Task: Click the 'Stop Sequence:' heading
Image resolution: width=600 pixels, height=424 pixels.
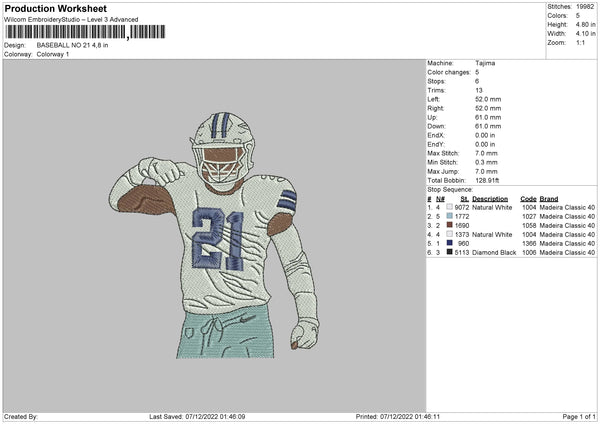Action: 450,189
